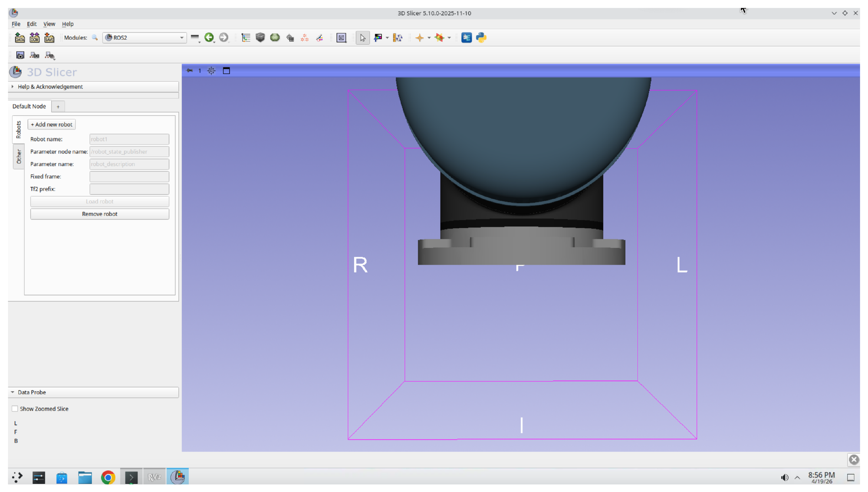
Task: Open the View menu
Action: click(49, 24)
